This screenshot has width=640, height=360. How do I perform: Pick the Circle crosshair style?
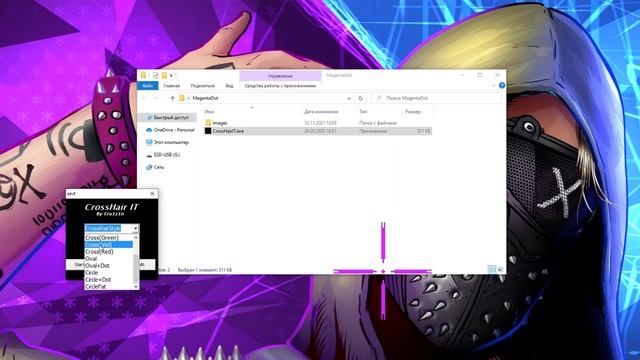tap(109, 272)
